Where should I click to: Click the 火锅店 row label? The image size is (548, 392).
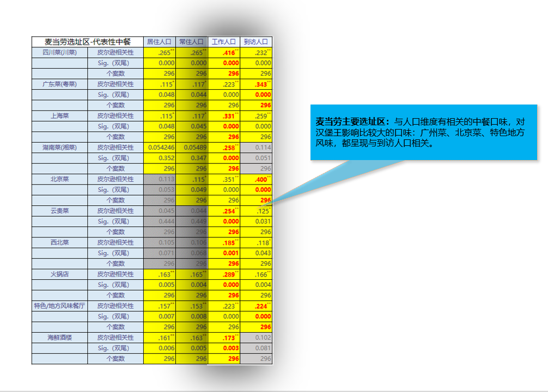(x=60, y=274)
